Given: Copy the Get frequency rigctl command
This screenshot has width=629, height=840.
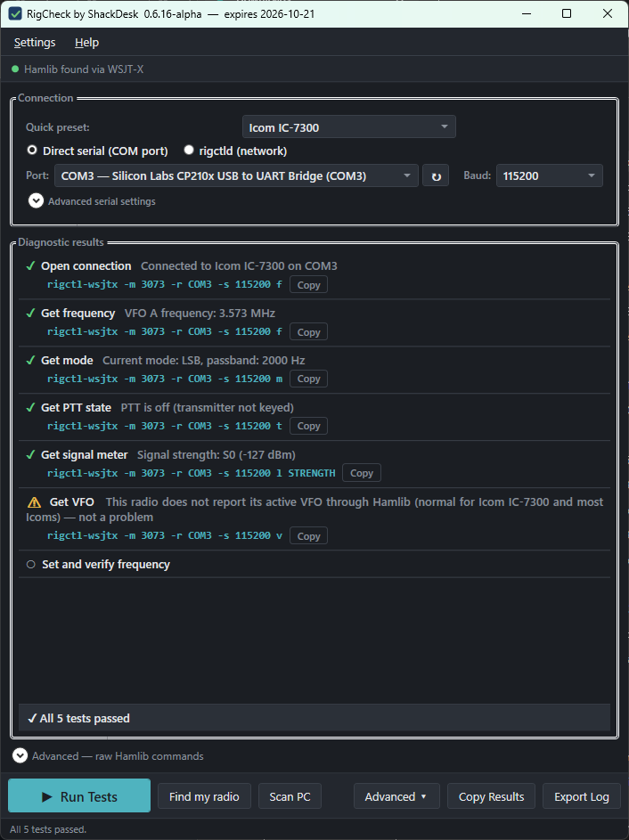Looking at the screenshot, I should pos(308,332).
